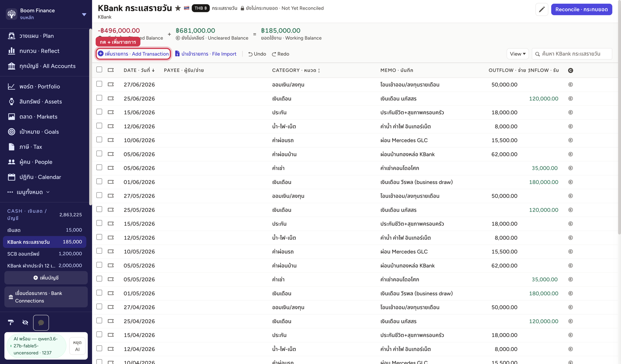The height and width of the screenshot is (364, 621).
Task: Click the cleared column header icon
Action: click(x=570, y=70)
